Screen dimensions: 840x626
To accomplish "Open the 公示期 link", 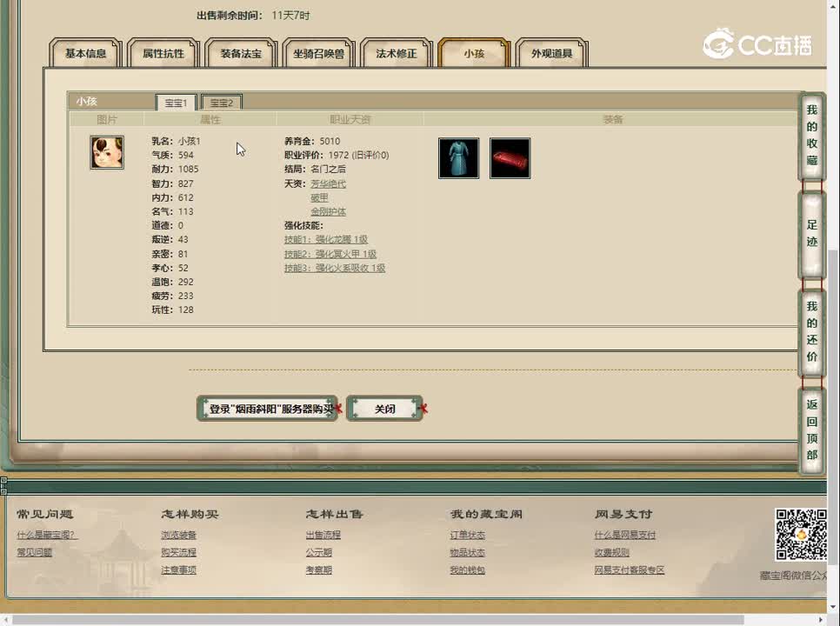I will (319, 552).
